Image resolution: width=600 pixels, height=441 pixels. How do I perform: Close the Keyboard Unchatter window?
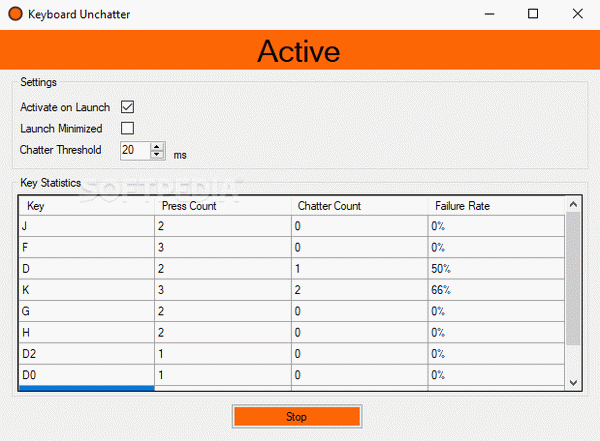(x=577, y=14)
